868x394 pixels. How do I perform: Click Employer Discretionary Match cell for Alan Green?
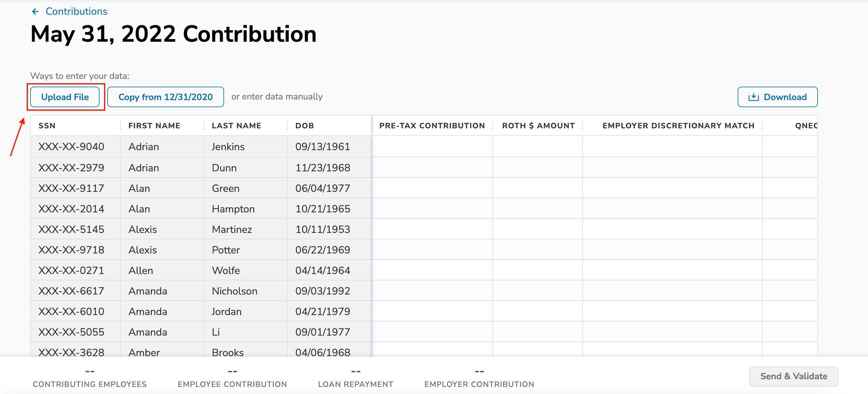673,188
